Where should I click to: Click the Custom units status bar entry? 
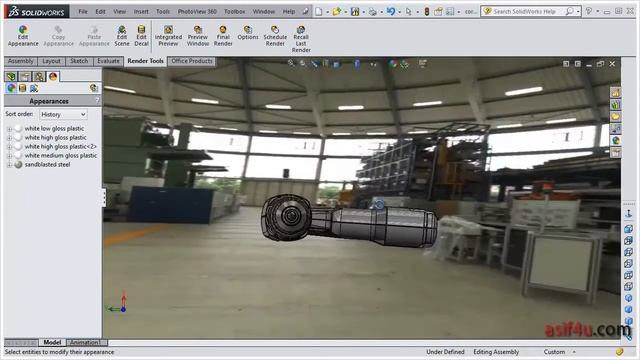coord(554,352)
